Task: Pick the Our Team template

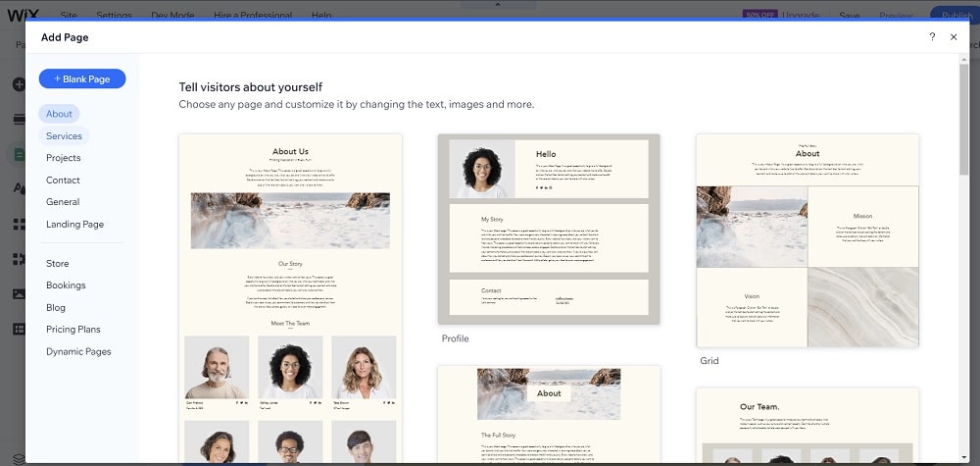Action: (808, 425)
